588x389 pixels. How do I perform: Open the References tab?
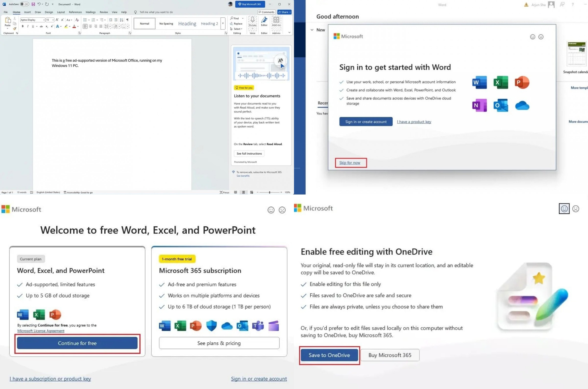(x=75, y=12)
